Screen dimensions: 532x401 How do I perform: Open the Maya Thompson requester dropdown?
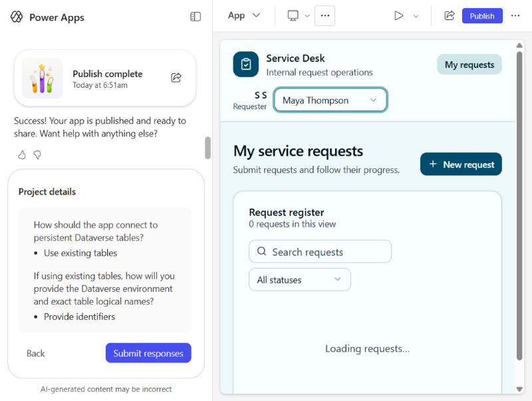(x=330, y=100)
